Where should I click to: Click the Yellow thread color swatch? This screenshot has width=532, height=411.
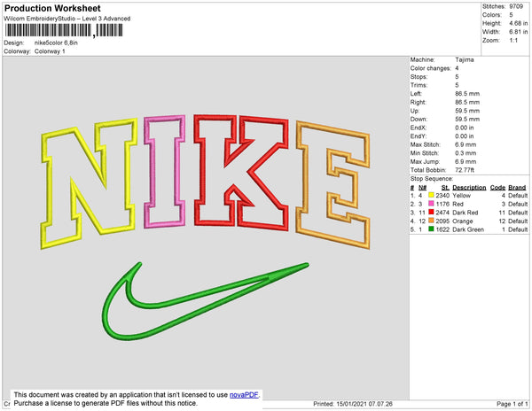(x=431, y=195)
